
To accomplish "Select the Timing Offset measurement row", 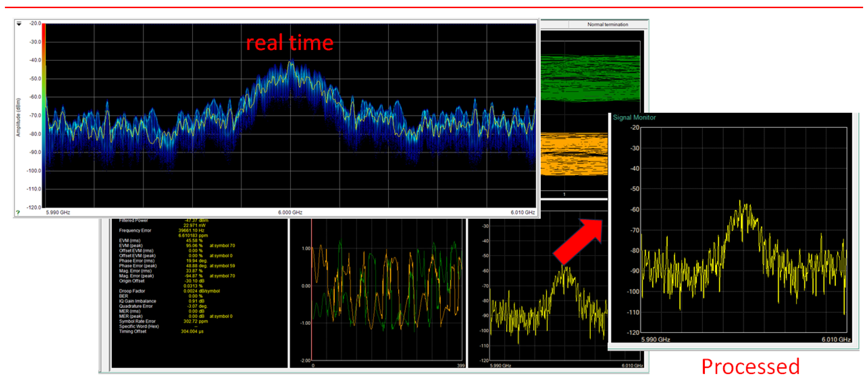I will click(x=132, y=331).
